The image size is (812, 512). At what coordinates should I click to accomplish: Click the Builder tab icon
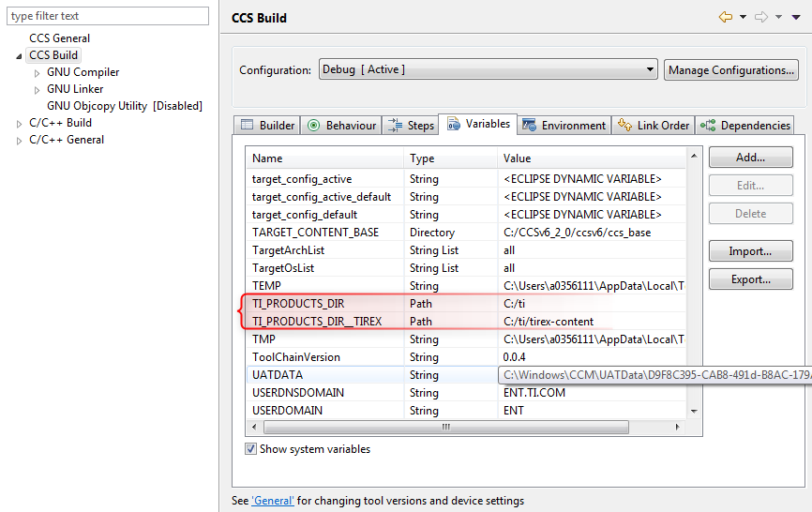tap(247, 125)
